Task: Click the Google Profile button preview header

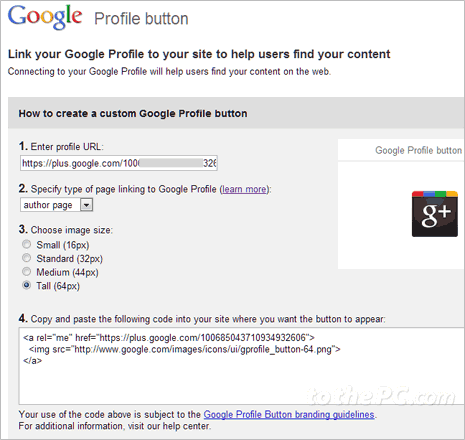Action: (401, 150)
